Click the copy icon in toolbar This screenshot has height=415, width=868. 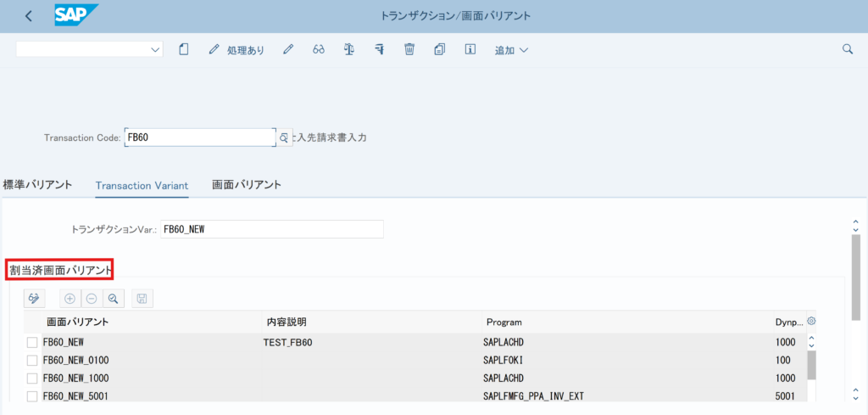click(440, 49)
